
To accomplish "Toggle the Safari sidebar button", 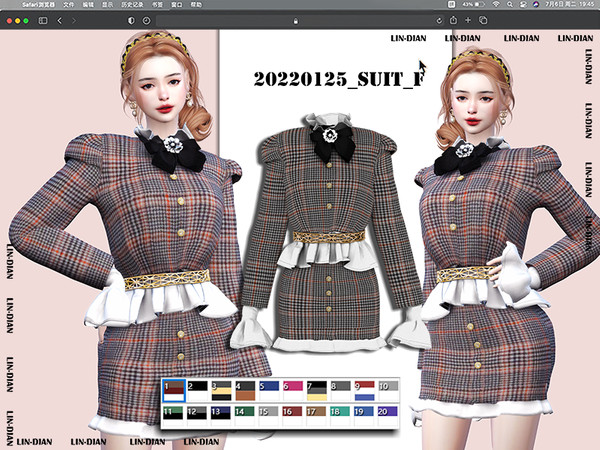I will [43, 20].
